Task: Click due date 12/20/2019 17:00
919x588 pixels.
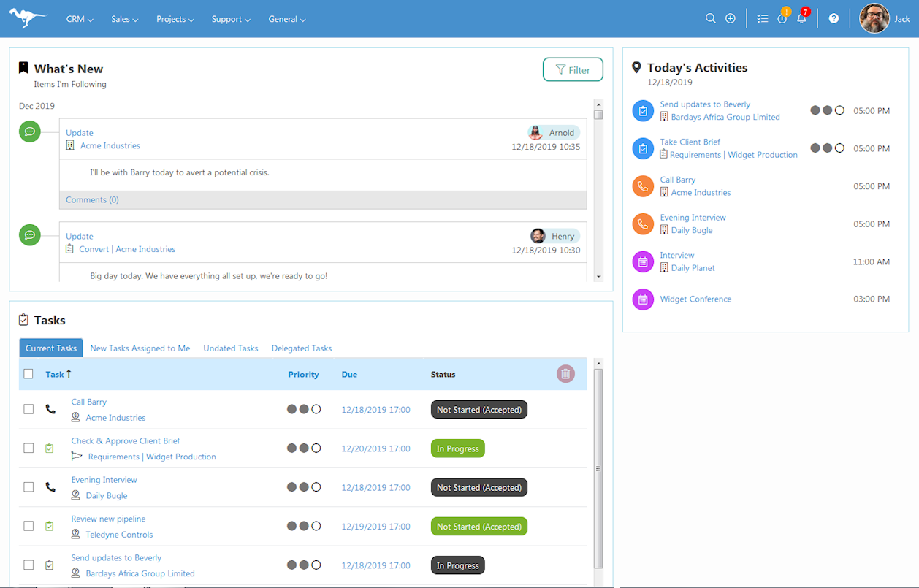Action: point(375,448)
